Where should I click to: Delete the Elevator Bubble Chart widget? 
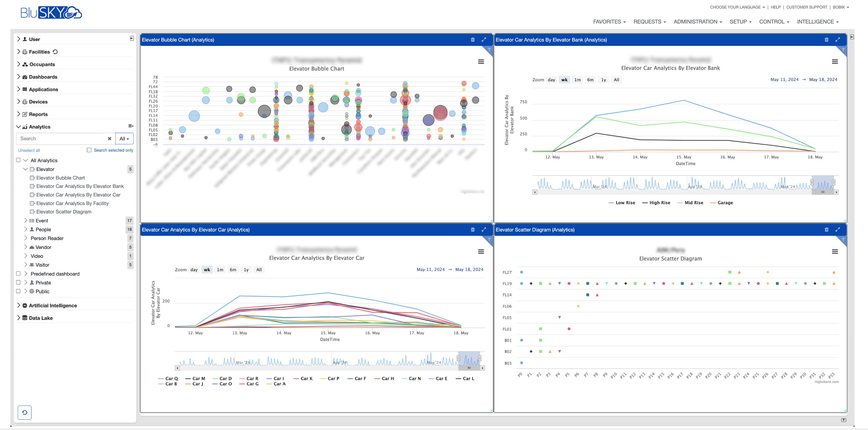click(x=473, y=40)
